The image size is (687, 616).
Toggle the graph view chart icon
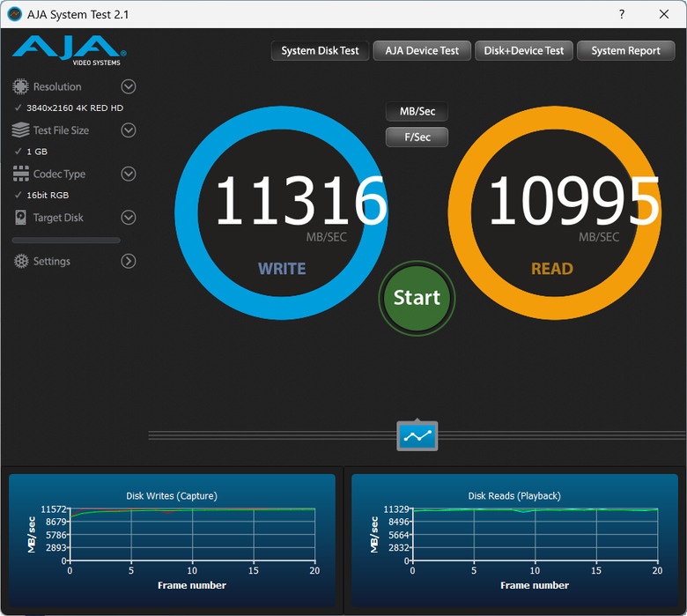[x=417, y=435]
